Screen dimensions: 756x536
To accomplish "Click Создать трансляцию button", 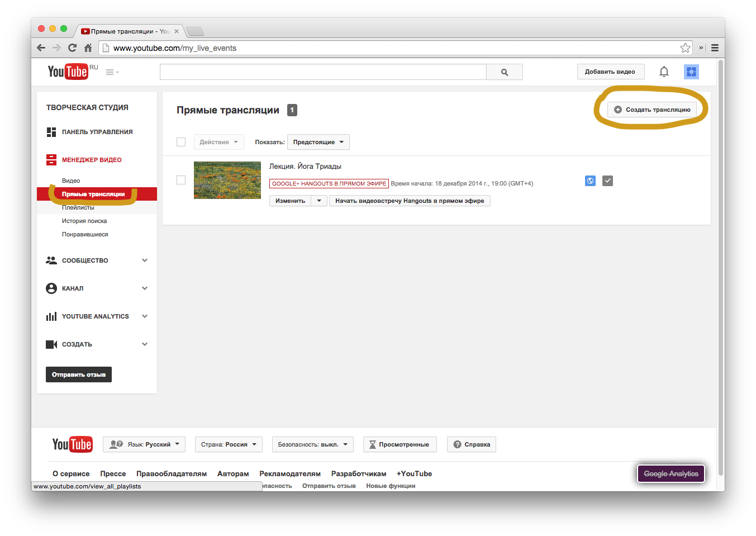I will [x=652, y=110].
